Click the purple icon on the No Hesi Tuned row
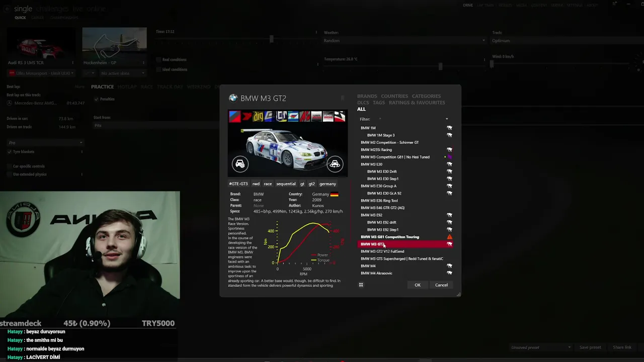 coord(450,157)
